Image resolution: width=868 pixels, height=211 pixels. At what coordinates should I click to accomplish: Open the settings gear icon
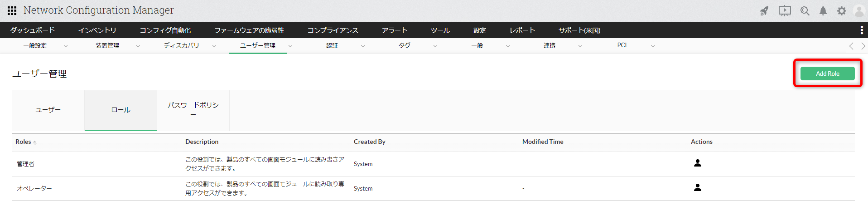tap(841, 11)
